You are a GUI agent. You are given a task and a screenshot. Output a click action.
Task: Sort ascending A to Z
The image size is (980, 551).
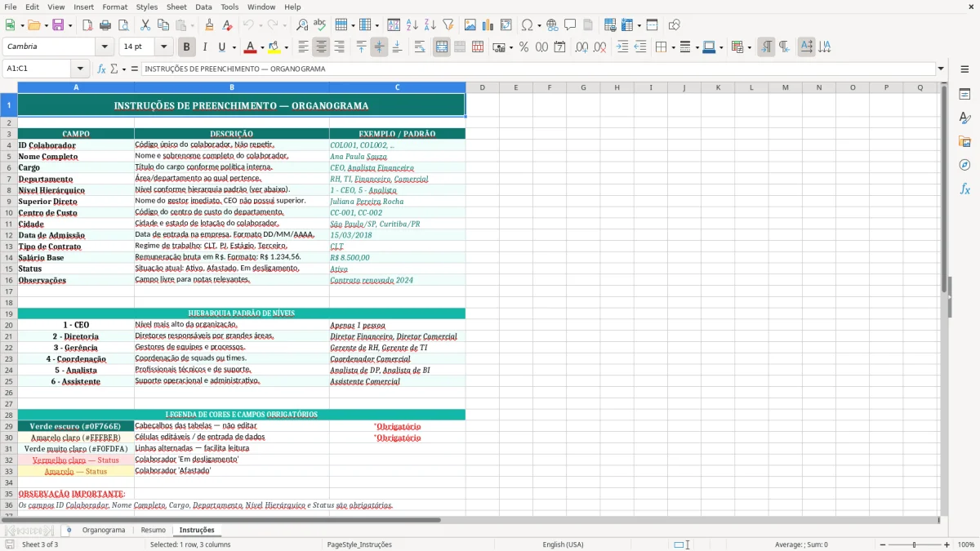click(x=412, y=25)
